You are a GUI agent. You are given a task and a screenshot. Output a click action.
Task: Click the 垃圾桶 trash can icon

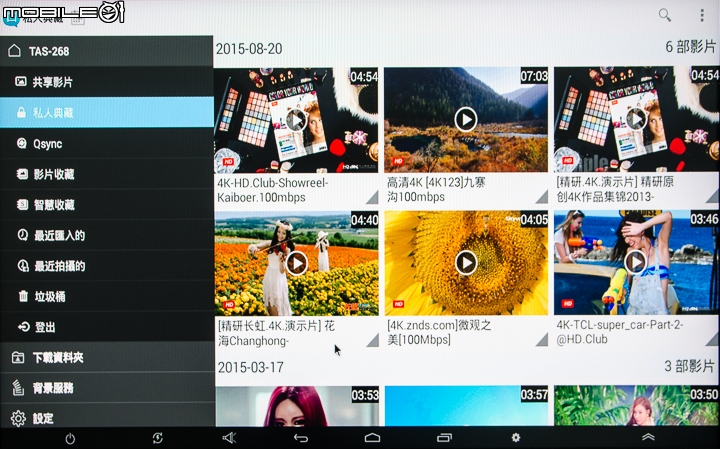click(x=23, y=296)
